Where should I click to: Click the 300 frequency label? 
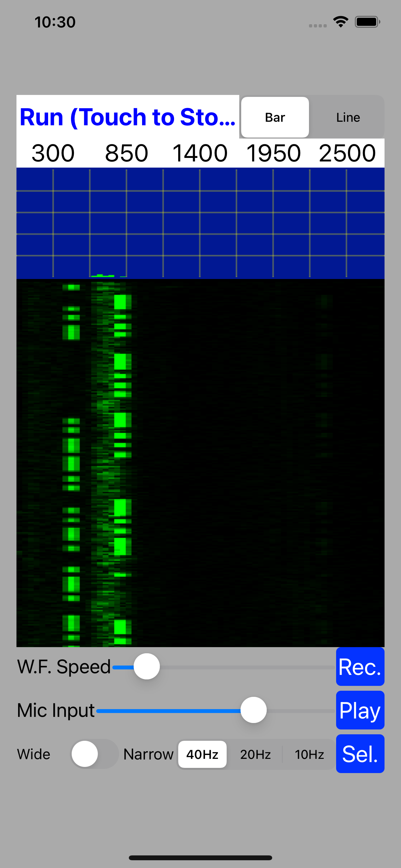(x=53, y=153)
